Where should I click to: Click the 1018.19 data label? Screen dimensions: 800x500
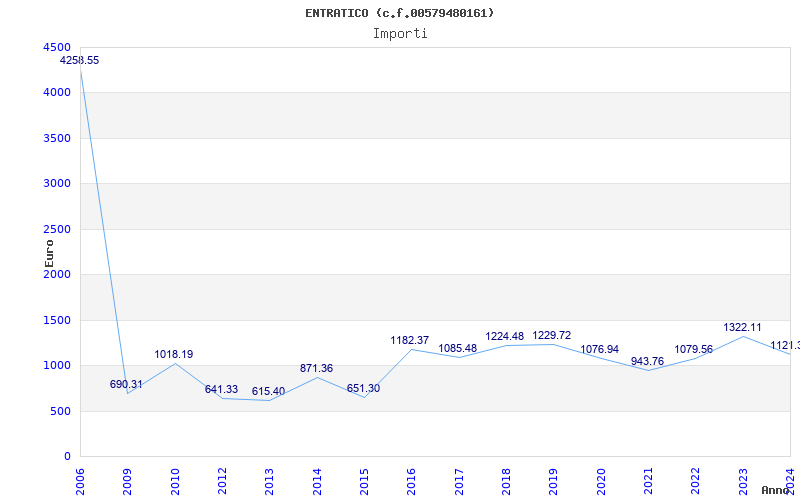(x=174, y=354)
